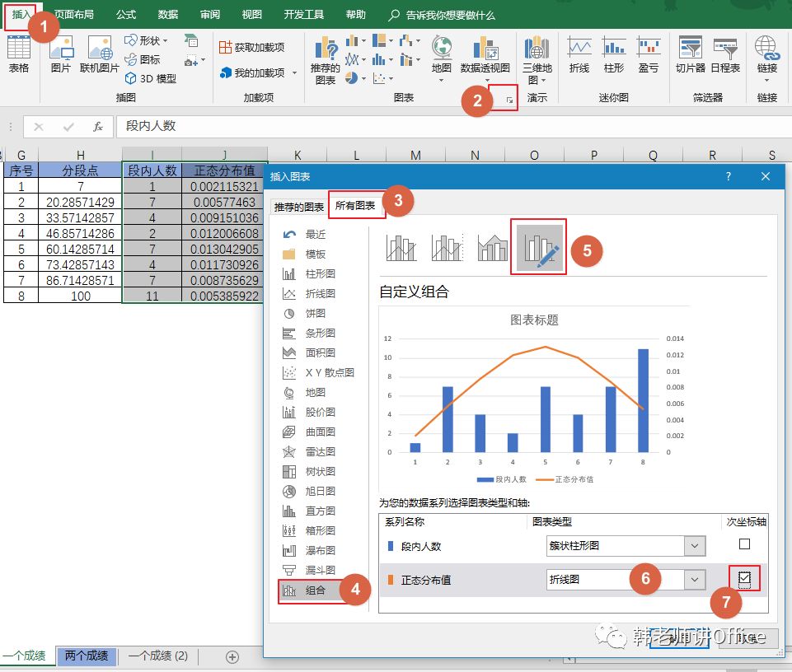Open the 公式 ribbon tab
Viewport: 792px width, 672px height.
[126, 14]
